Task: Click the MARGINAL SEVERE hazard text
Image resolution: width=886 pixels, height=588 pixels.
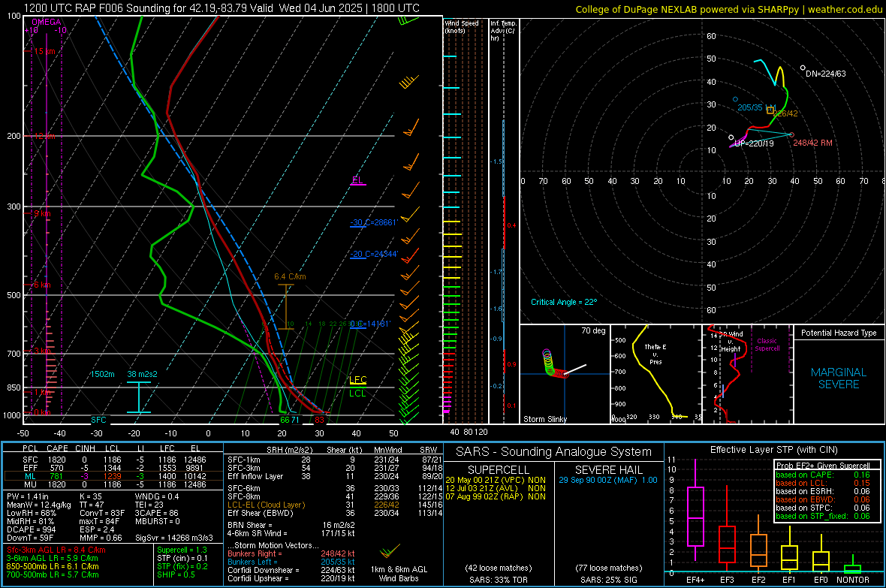Action: (x=839, y=378)
